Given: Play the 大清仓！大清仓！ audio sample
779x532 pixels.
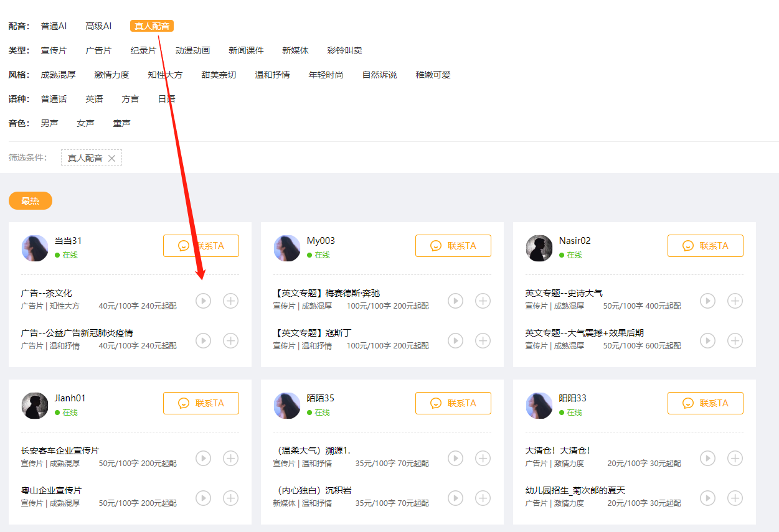Looking at the screenshot, I should coord(707,458).
